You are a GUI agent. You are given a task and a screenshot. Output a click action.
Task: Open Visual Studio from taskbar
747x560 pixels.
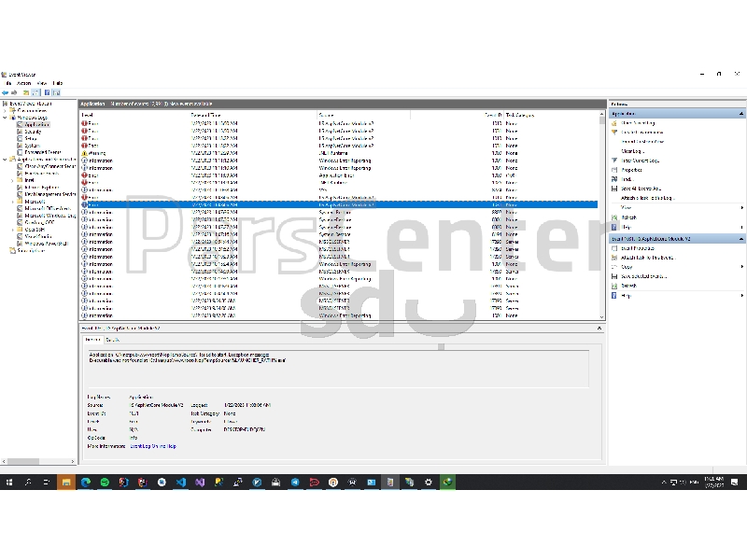pyautogui.click(x=200, y=483)
